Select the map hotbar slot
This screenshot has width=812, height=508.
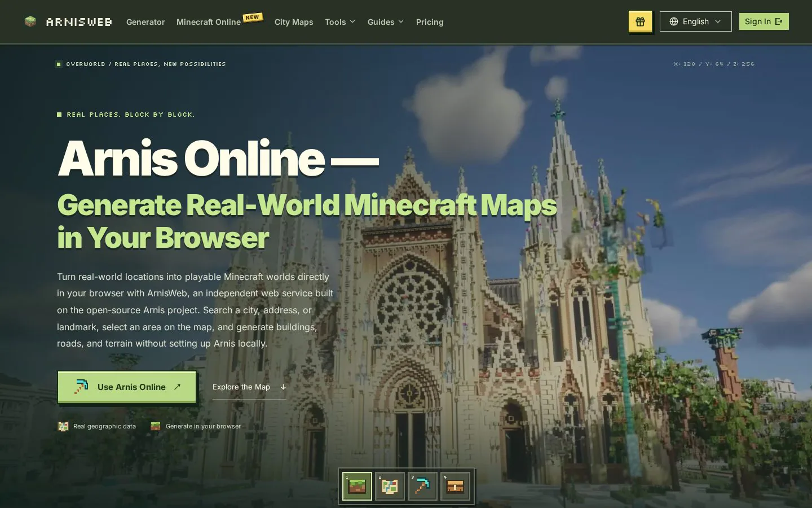tap(390, 486)
